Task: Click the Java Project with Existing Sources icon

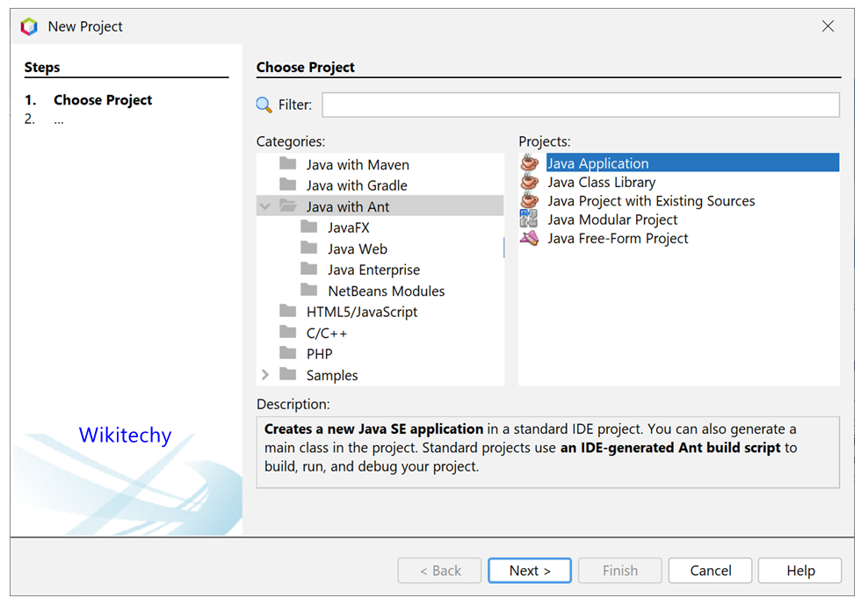Action: [530, 200]
